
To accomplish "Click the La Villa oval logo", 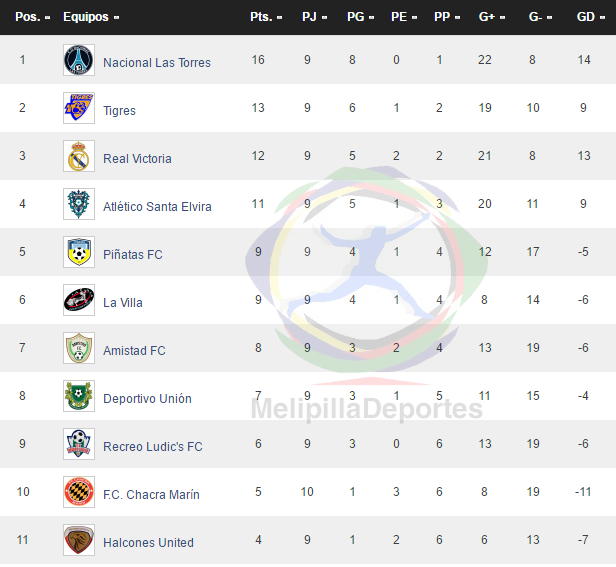I will tap(79, 300).
